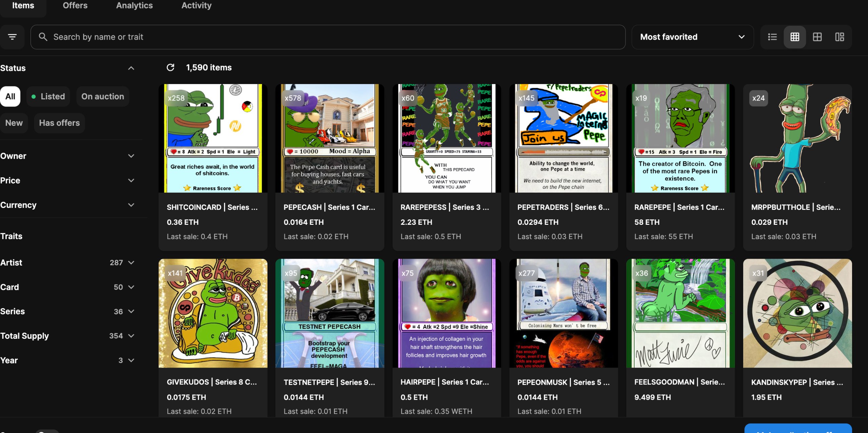Open the PEPEONMUSK card image
This screenshot has width=868, height=433.
point(564,313)
